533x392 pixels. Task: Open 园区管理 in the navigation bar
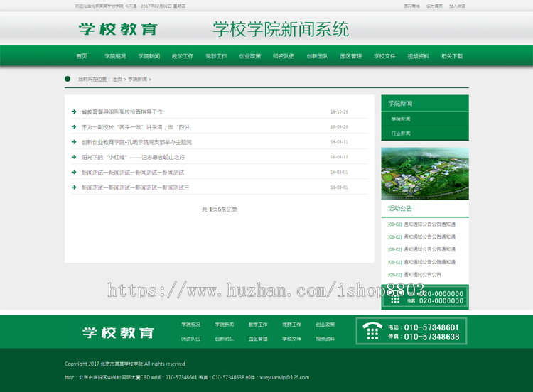pos(351,56)
